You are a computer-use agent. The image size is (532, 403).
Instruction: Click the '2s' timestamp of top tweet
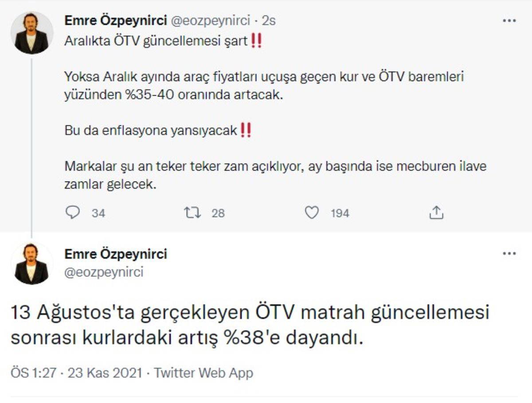(270, 20)
